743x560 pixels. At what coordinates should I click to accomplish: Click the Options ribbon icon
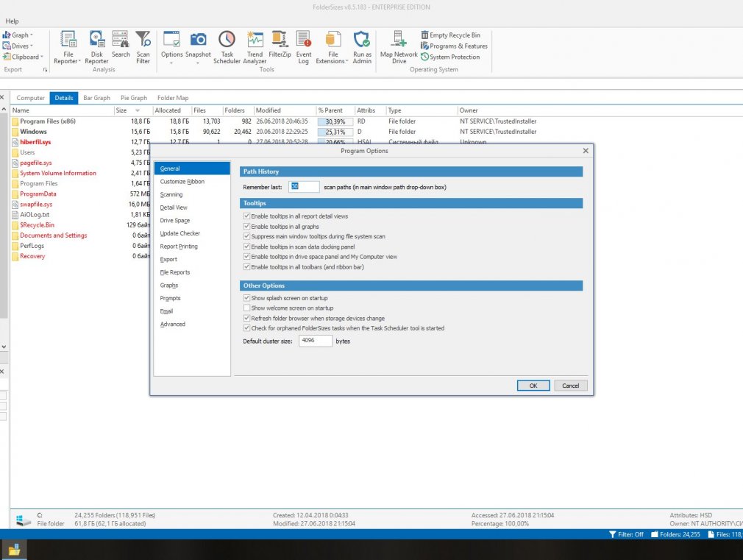(x=171, y=39)
